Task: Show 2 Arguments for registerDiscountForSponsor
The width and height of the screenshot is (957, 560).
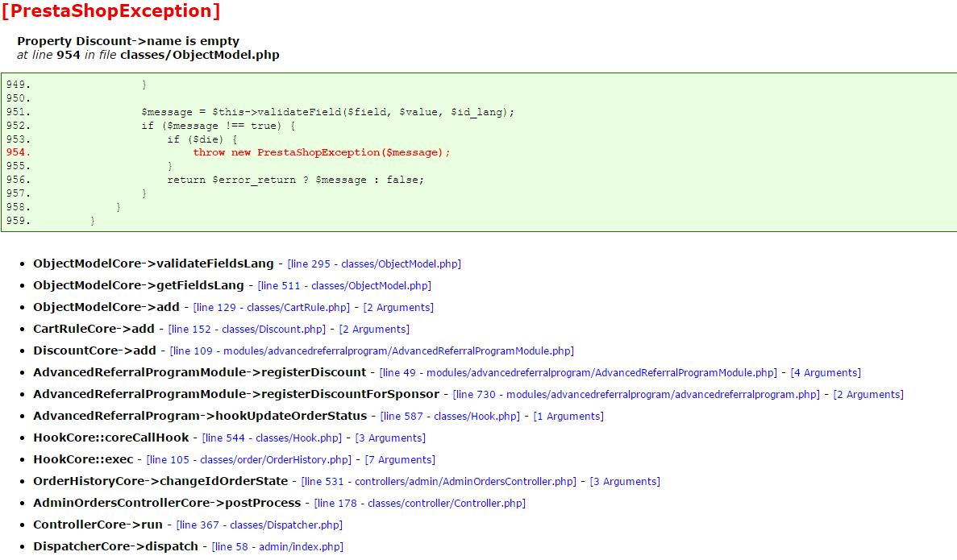Action: (x=868, y=395)
